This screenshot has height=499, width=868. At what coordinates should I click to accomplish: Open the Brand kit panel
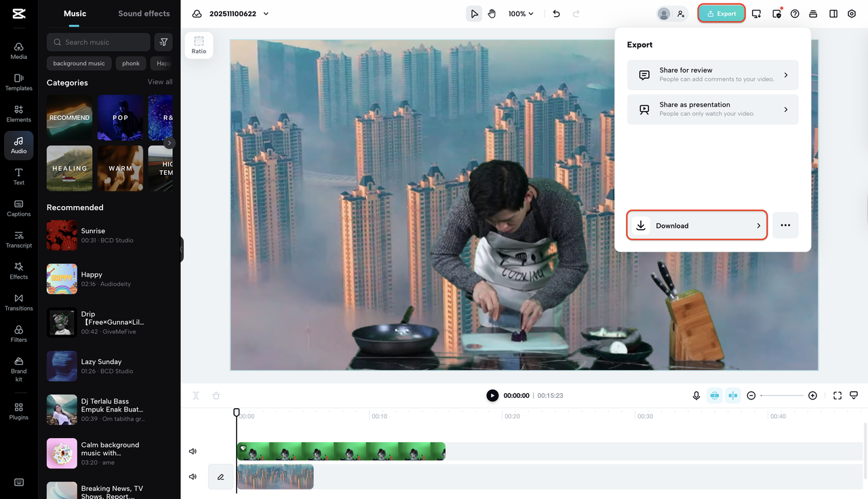pyautogui.click(x=18, y=370)
